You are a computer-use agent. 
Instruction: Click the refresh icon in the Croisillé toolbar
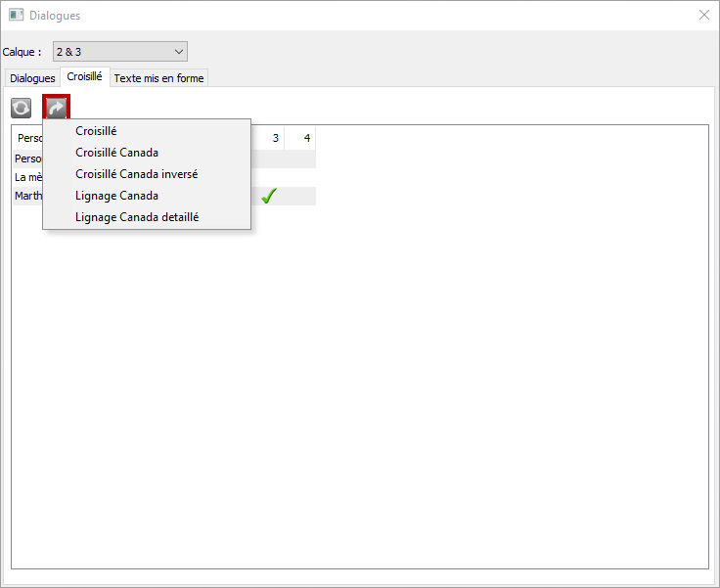[x=22, y=108]
